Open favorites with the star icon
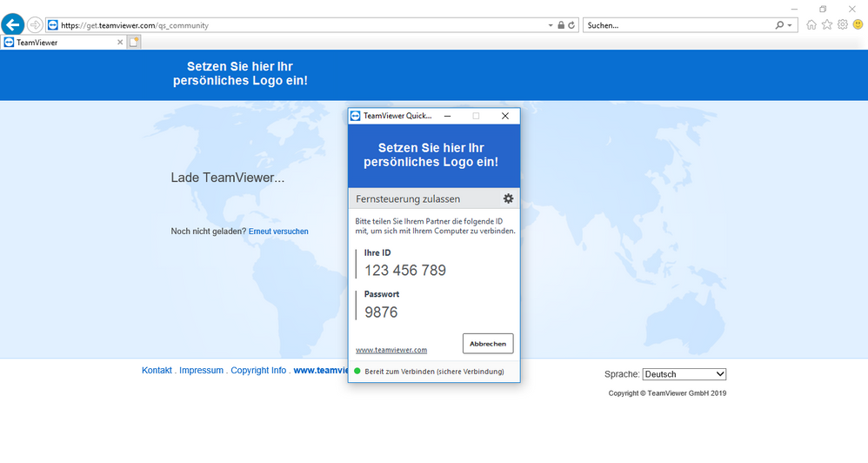868x463 pixels. (826, 24)
